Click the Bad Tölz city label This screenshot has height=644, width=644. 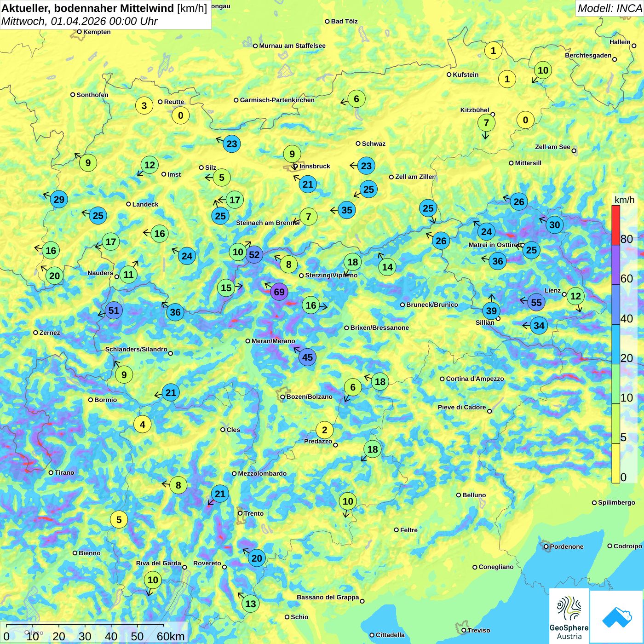(344, 21)
